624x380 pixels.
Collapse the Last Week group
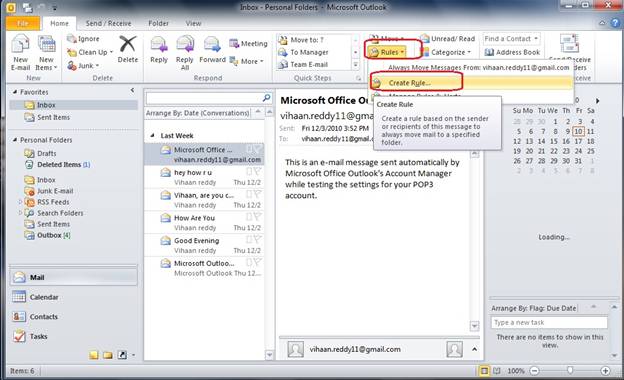[153, 136]
